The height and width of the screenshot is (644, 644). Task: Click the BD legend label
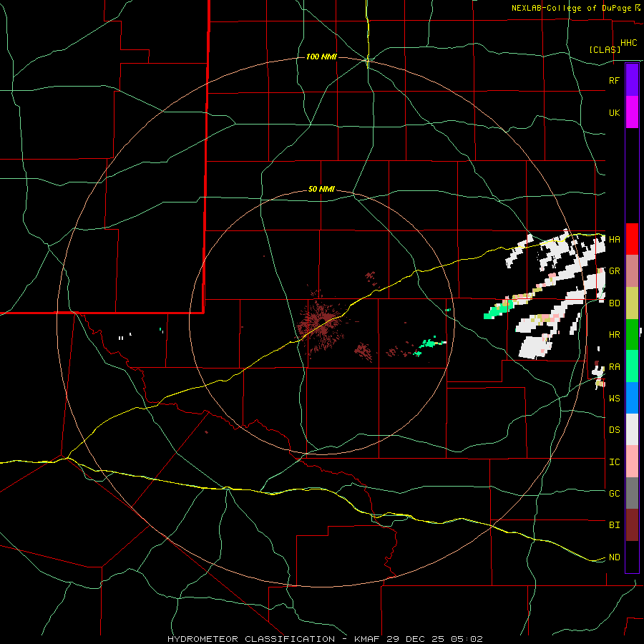point(614,303)
